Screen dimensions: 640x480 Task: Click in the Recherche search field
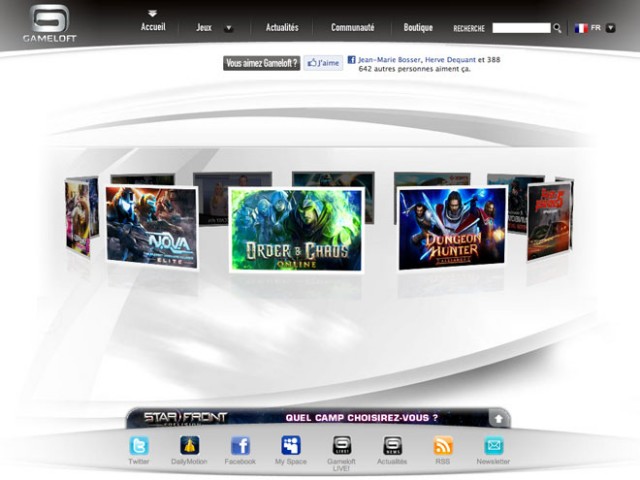[x=521, y=28]
